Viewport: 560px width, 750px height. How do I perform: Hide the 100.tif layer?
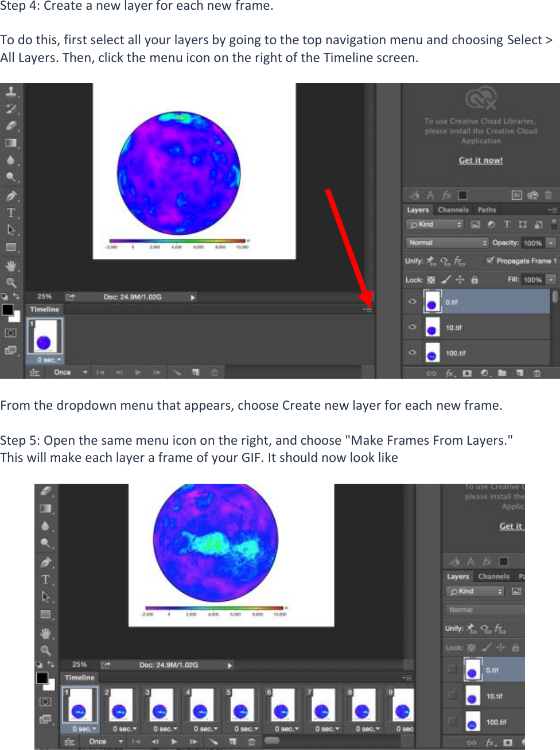pos(412,353)
